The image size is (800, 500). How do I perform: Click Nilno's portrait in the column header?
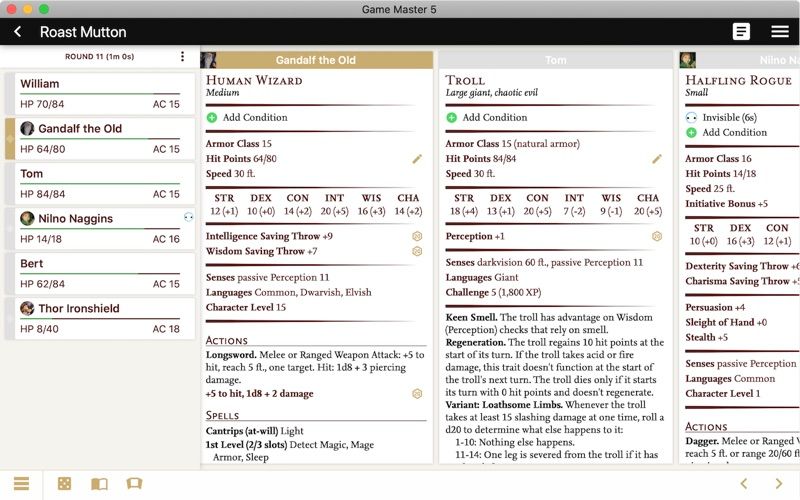pos(688,60)
